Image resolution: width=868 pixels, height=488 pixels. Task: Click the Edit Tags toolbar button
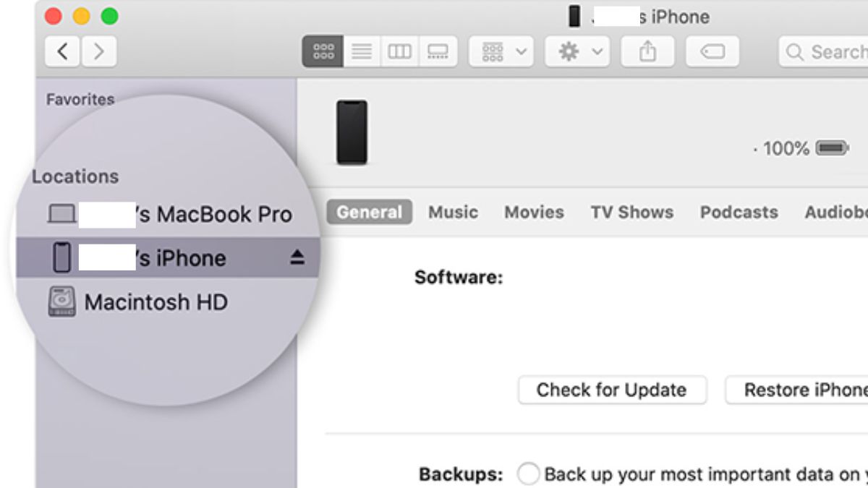tap(712, 51)
